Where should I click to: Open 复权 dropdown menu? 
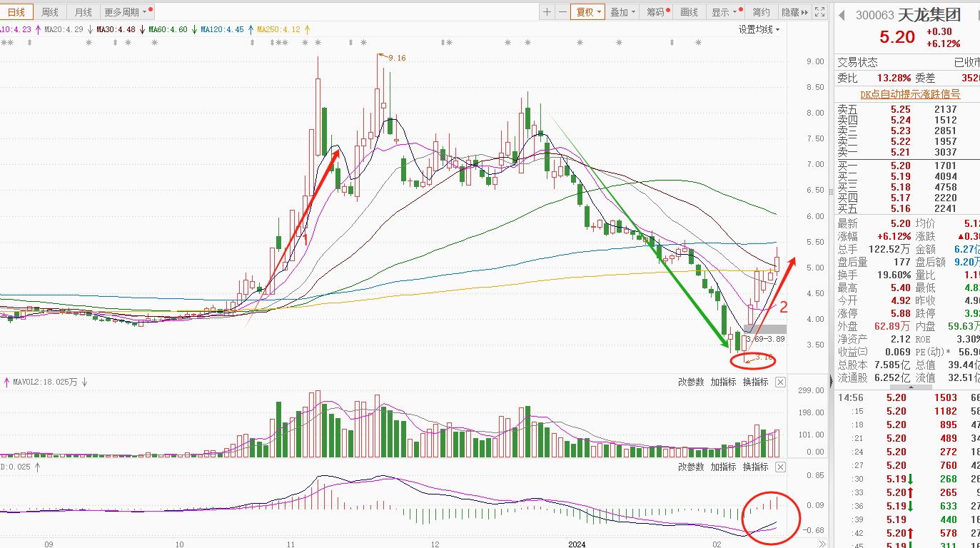tap(588, 12)
